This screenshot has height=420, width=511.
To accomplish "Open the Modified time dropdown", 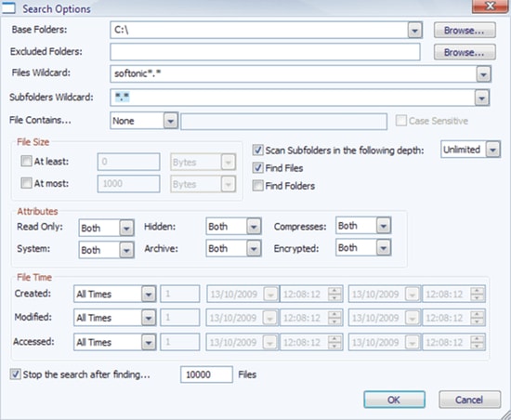I will [x=149, y=318].
